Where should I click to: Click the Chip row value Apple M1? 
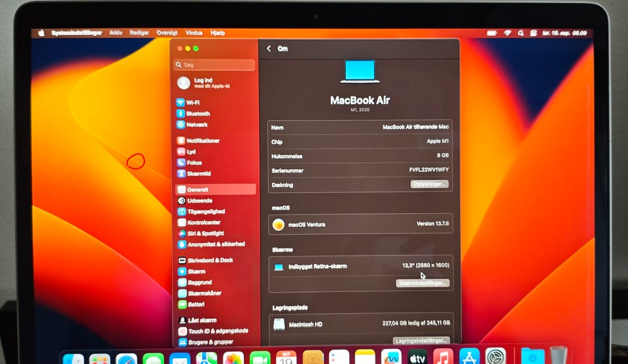click(x=438, y=141)
